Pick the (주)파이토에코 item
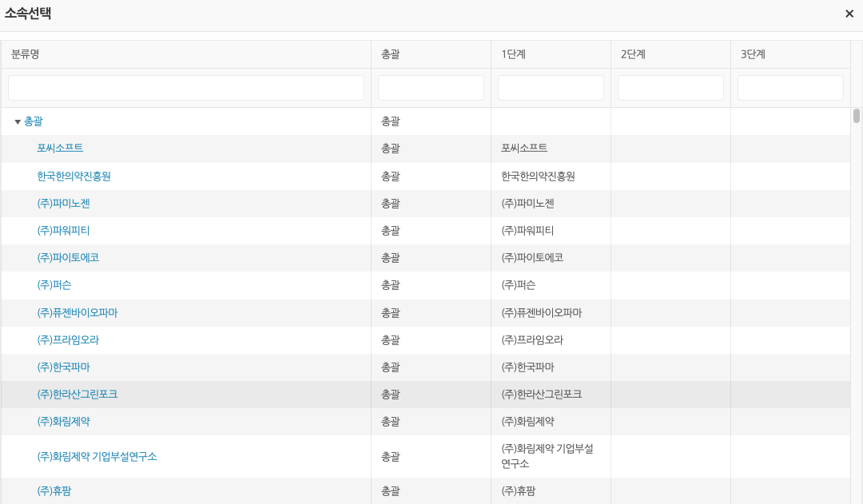Viewport: 863px width, 504px height. point(68,258)
